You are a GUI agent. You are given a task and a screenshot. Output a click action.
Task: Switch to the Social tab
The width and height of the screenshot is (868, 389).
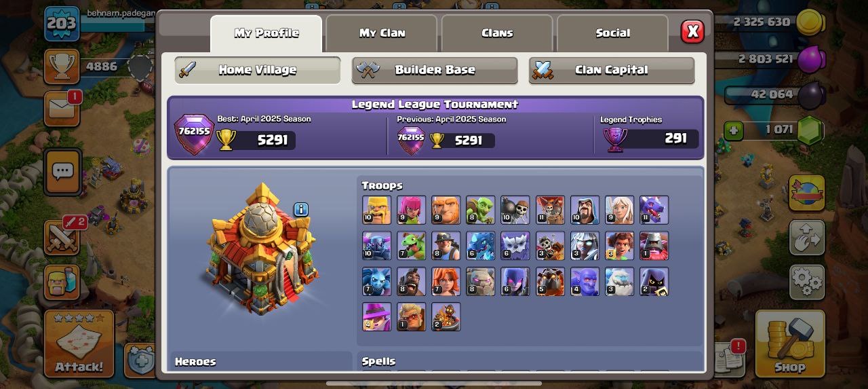pos(612,33)
